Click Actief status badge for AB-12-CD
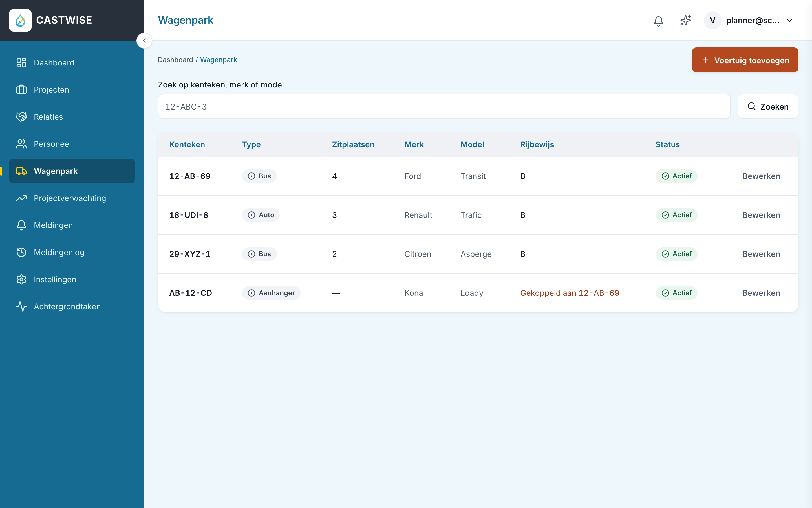This screenshot has width=812, height=508. click(x=676, y=293)
